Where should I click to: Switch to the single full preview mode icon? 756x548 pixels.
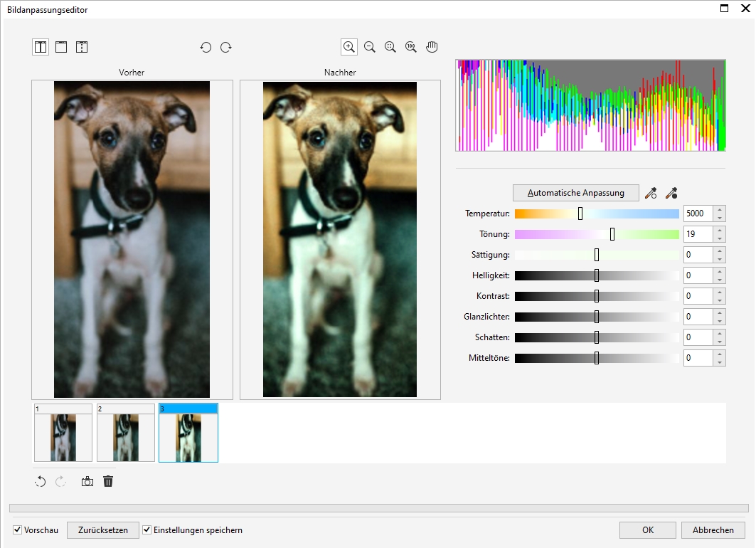(61, 48)
